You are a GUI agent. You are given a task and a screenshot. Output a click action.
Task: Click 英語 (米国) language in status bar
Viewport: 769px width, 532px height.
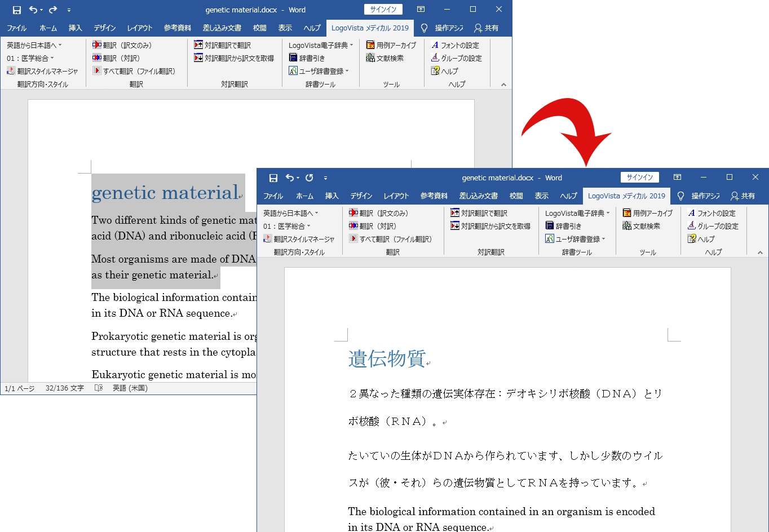130,388
